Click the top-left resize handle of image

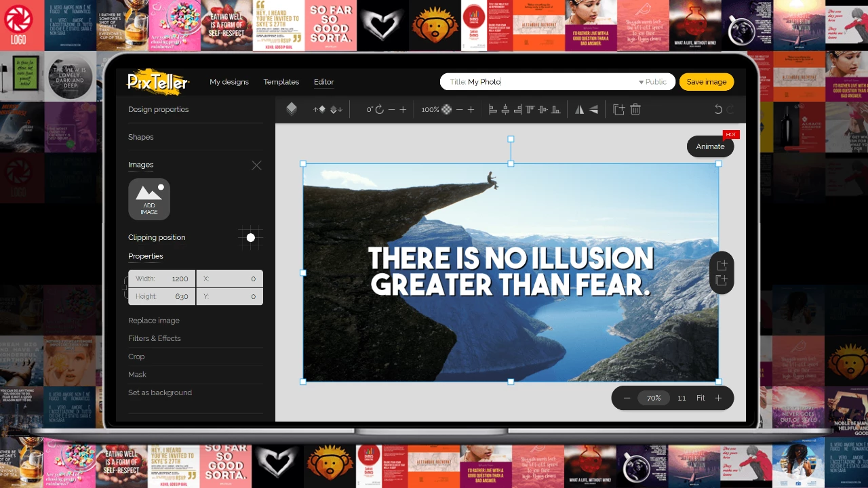pyautogui.click(x=303, y=163)
